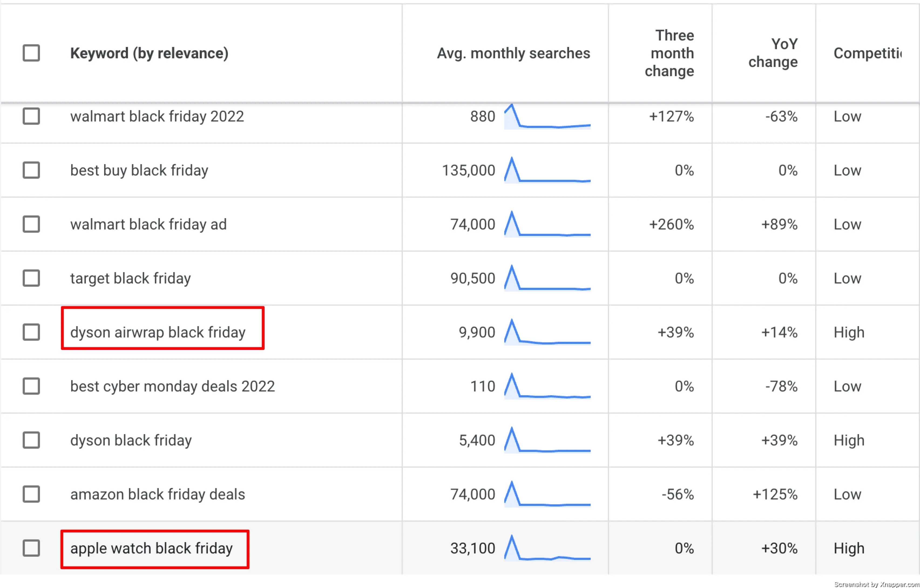
Task: Sort by Avg. monthly searches column
Action: 513,53
